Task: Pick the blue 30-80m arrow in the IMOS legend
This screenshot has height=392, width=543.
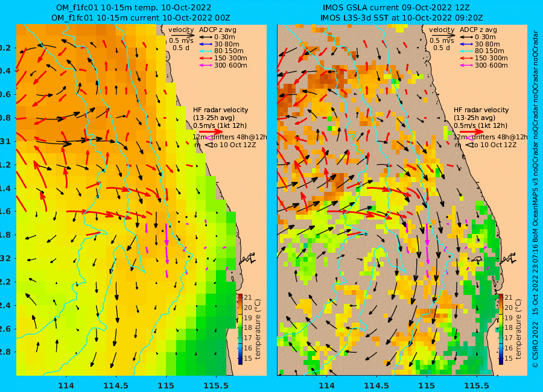Action: pyautogui.click(x=466, y=44)
